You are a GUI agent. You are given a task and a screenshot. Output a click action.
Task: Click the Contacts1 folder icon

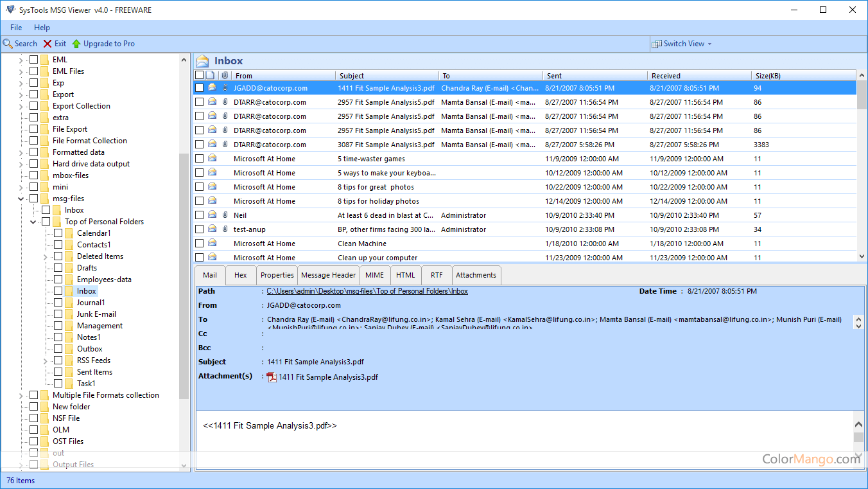click(x=69, y=245)
